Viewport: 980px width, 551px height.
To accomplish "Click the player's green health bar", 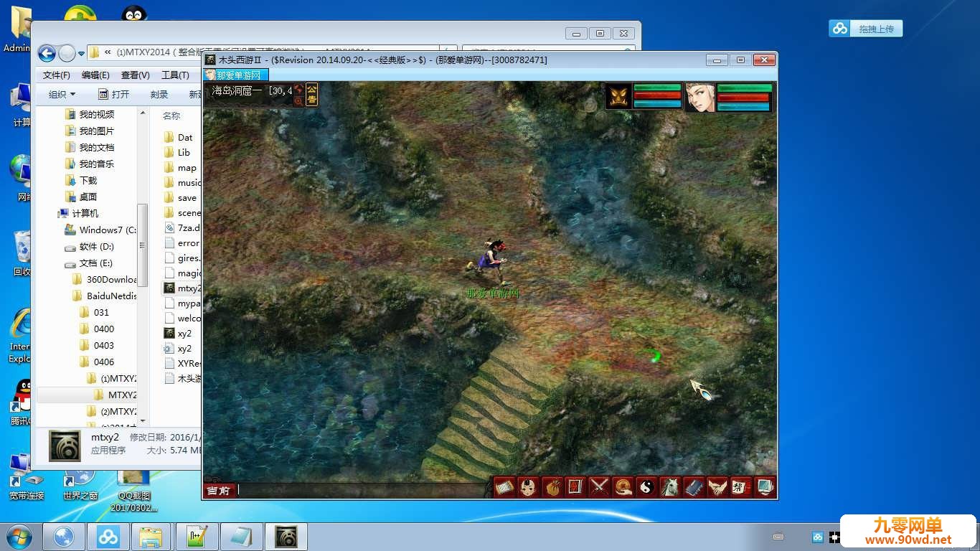I will tap(745, 88).
